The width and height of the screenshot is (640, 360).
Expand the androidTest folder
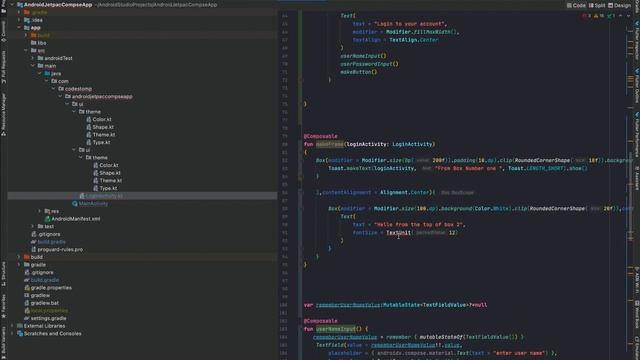pos(33,58)
